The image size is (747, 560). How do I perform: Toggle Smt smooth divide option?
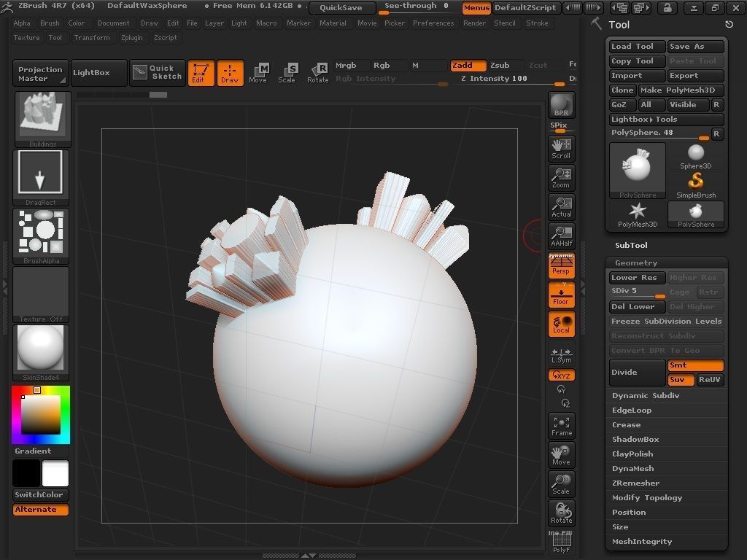[x=695, y=365]
